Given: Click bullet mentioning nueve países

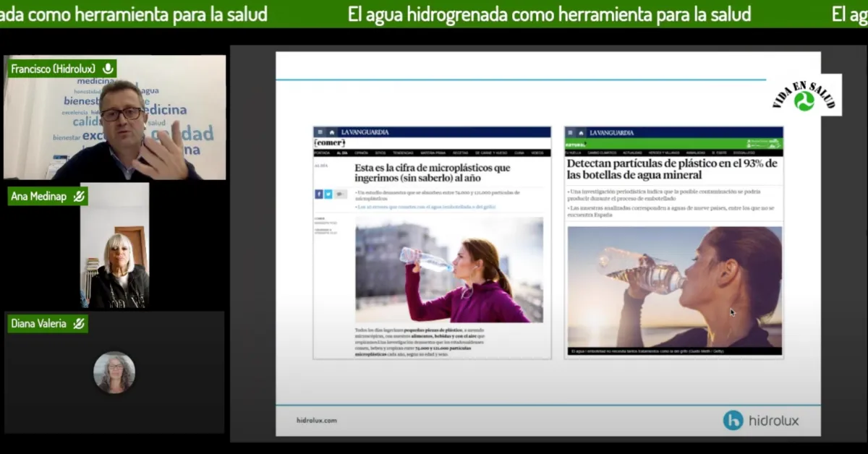Looking at the screenshot, I should (x=671, y=210).
